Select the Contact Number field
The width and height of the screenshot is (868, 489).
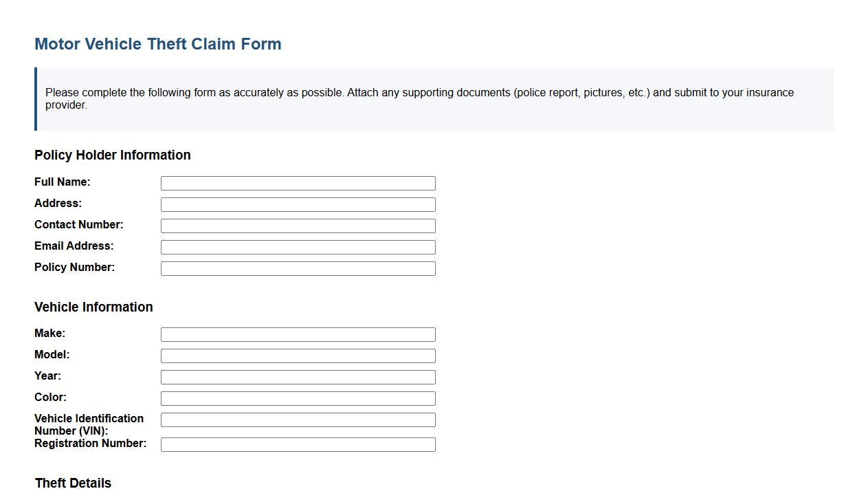click(x=298, y=225)
